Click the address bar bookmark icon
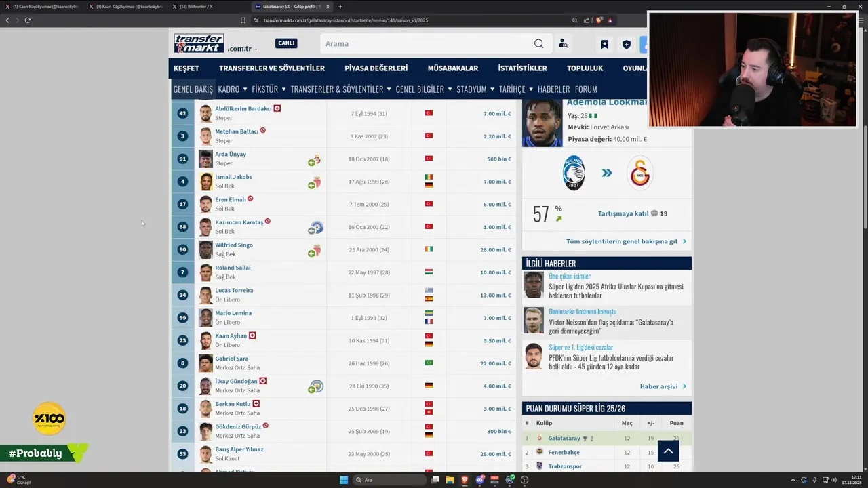The image size is (868, 488). (243, 20)
